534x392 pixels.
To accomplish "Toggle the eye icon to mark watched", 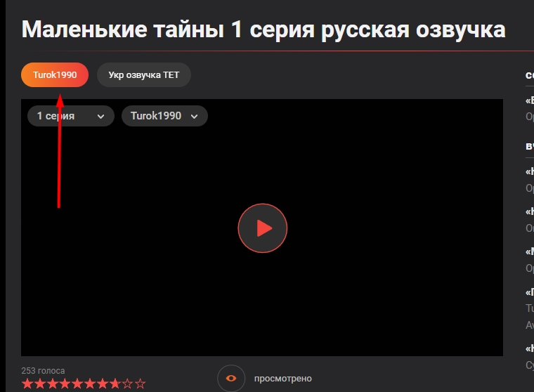I will coord(230,379).
